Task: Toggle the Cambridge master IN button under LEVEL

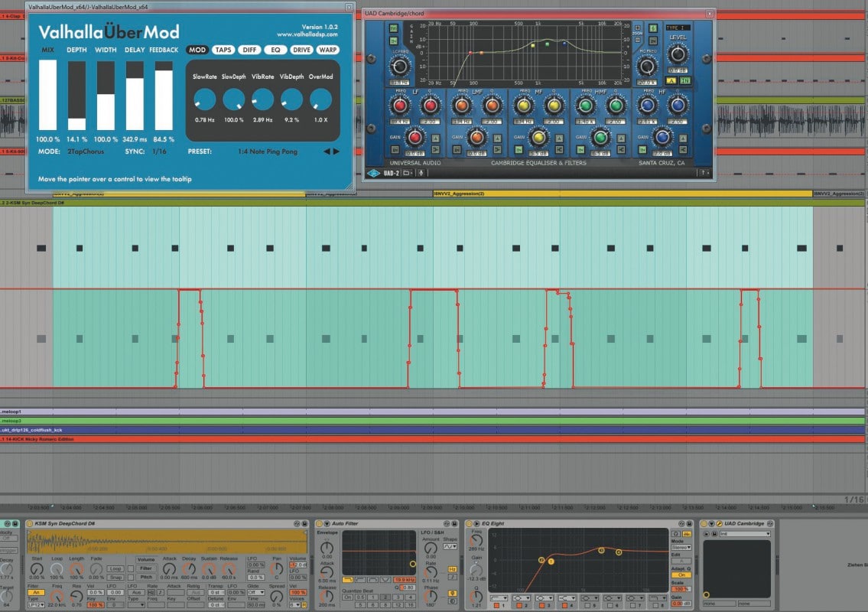Action: pyautogui.click(x=684, y=81)
